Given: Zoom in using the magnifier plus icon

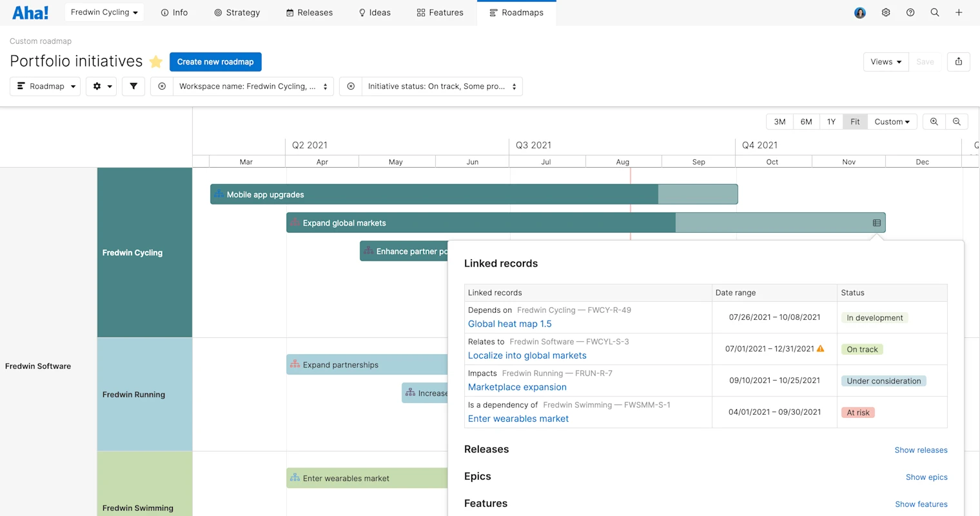Looking at the screenshot, I should (934, 121).
